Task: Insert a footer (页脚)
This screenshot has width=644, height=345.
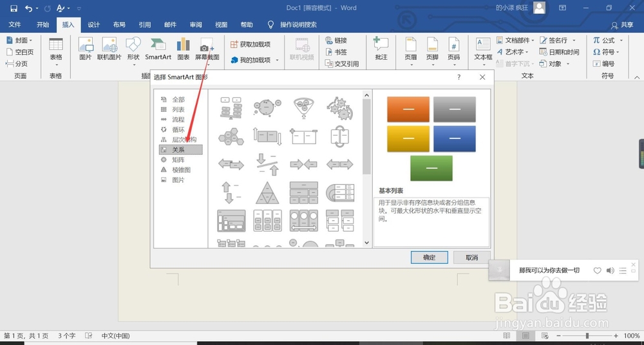Action: pyautogui.click(x=432, y=51)
